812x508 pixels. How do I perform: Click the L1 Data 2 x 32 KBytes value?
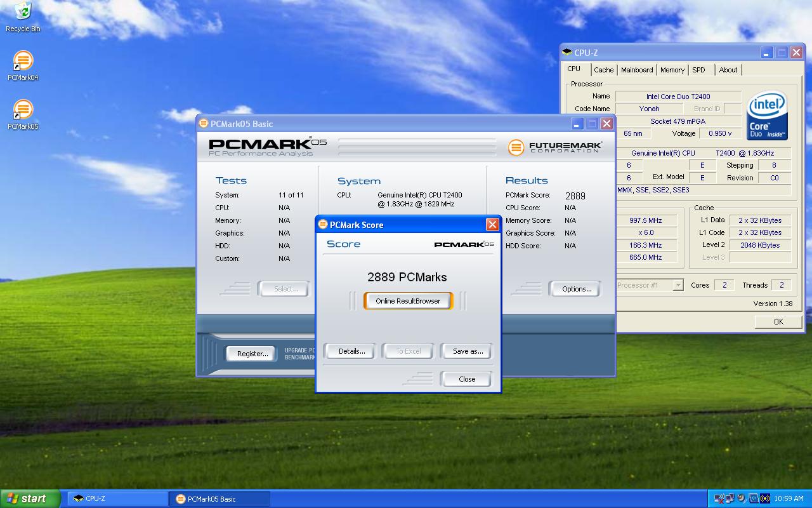[x=760, y=220]
